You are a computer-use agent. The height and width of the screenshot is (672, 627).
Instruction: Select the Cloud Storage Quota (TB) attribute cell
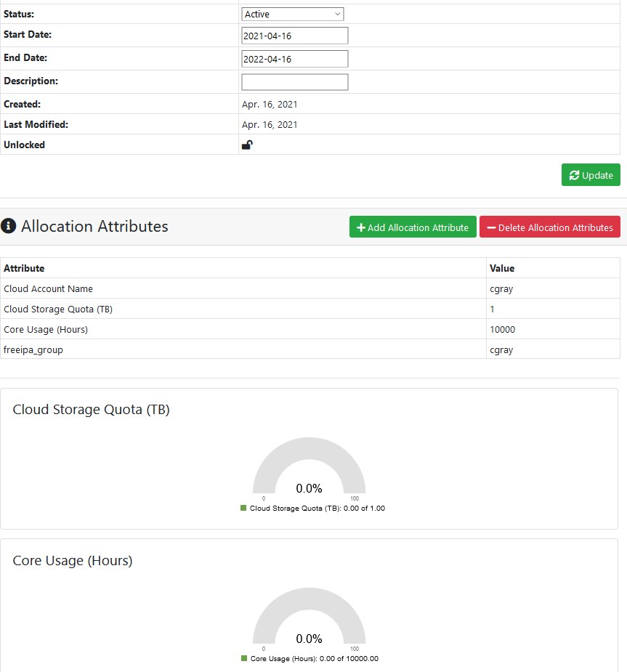[243, 309]
